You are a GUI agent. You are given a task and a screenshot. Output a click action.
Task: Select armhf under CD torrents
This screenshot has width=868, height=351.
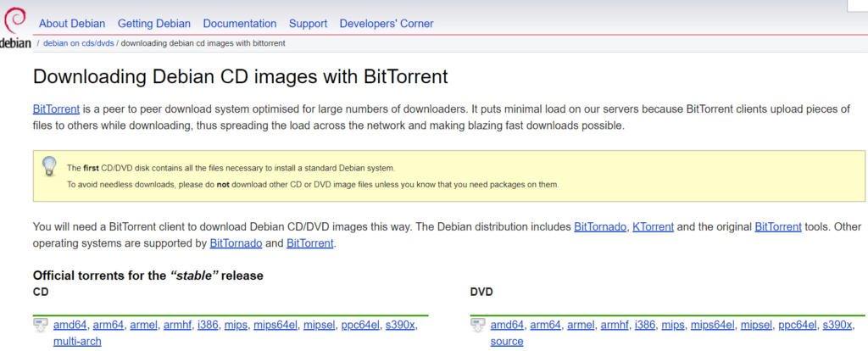coord(177,326)
